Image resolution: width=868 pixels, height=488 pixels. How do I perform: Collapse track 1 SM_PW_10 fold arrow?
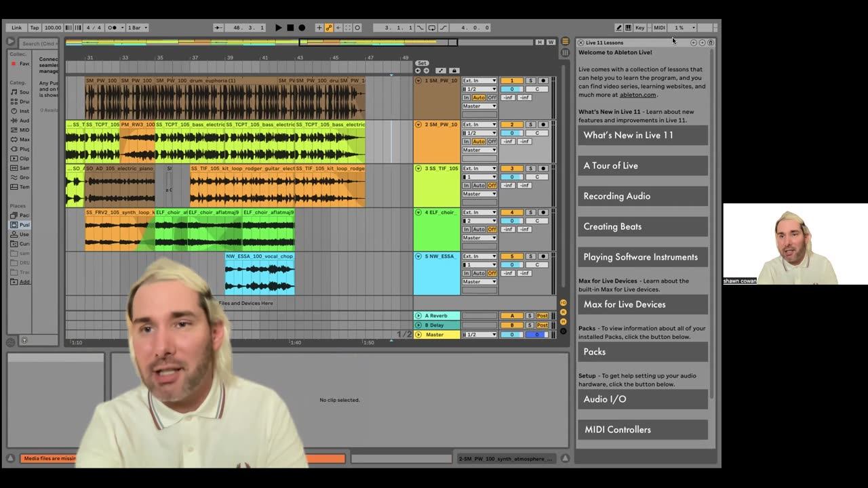(x=418, y=81)
